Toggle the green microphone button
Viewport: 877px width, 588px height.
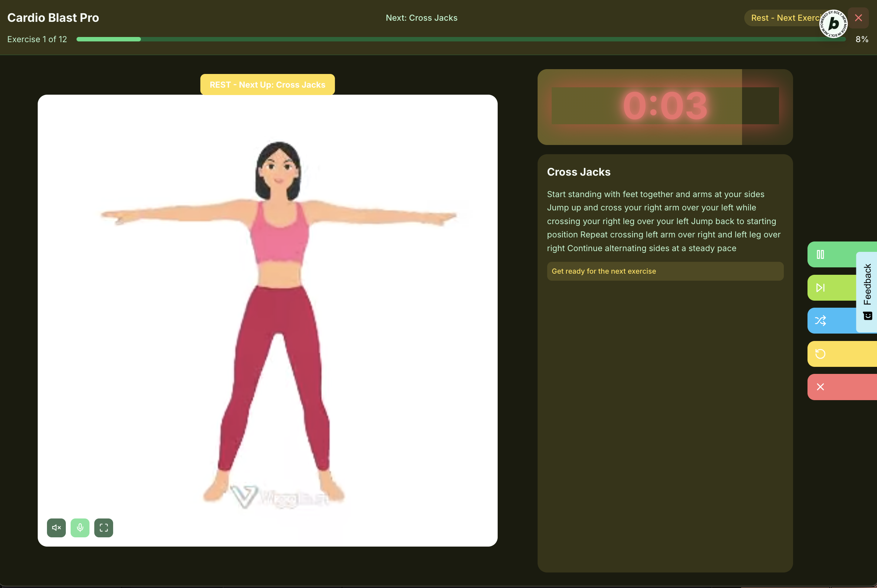(80, 528)
